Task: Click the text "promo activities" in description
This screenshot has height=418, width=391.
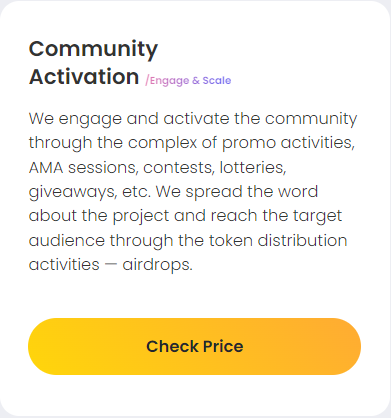Action: click(288, 144)
